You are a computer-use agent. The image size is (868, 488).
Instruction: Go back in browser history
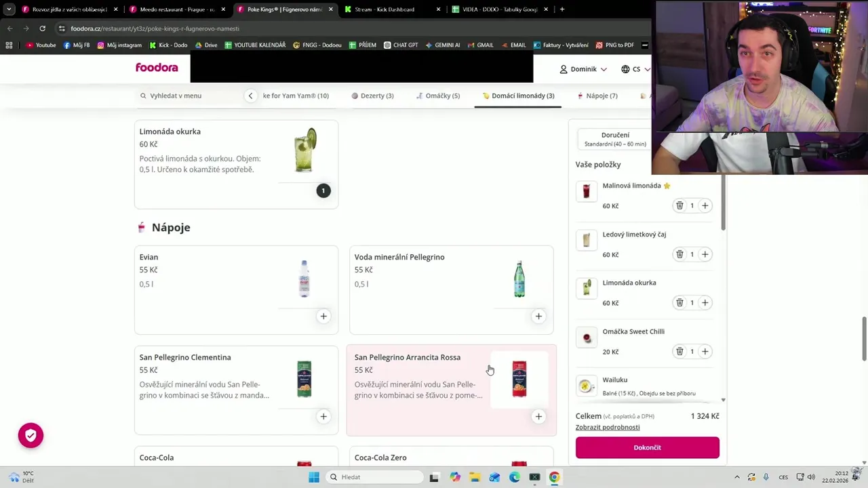[9, 28]
